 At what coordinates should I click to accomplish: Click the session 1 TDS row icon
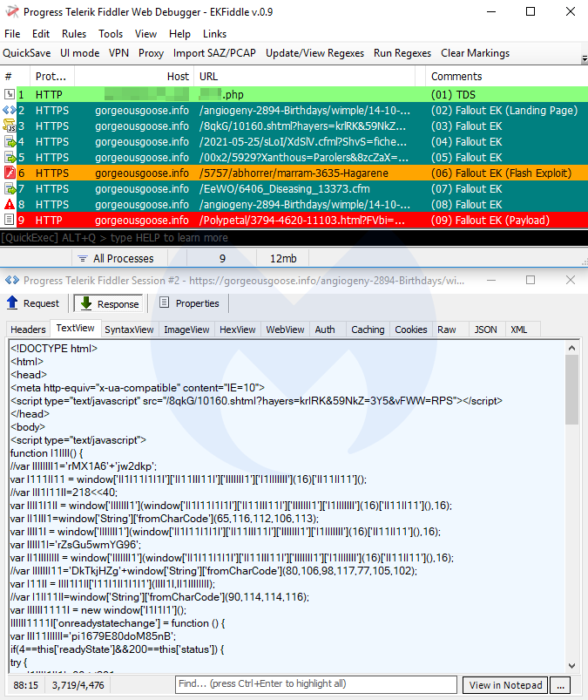9,94
